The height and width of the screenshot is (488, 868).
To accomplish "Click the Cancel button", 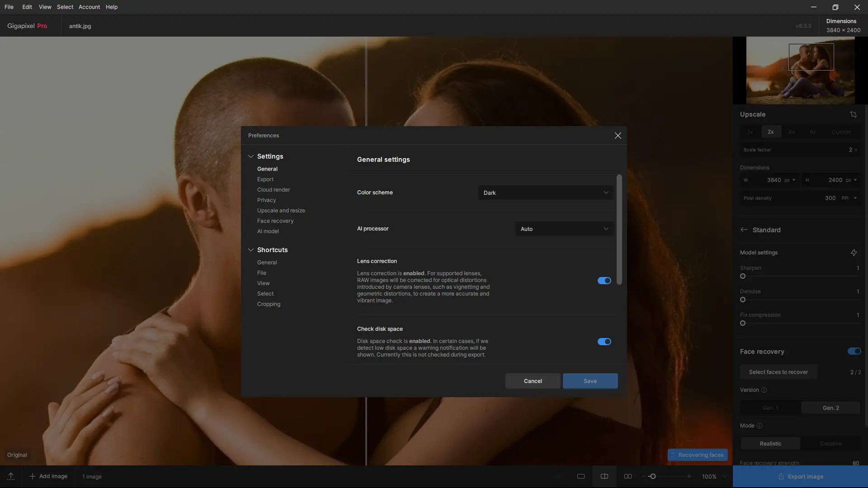I will pyautogui.click(x=533, y=381).
